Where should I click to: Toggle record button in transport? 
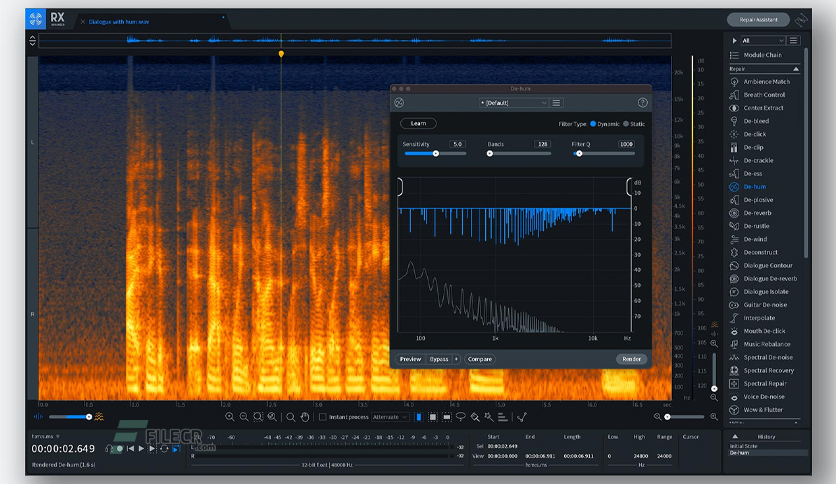pos(120,449)
